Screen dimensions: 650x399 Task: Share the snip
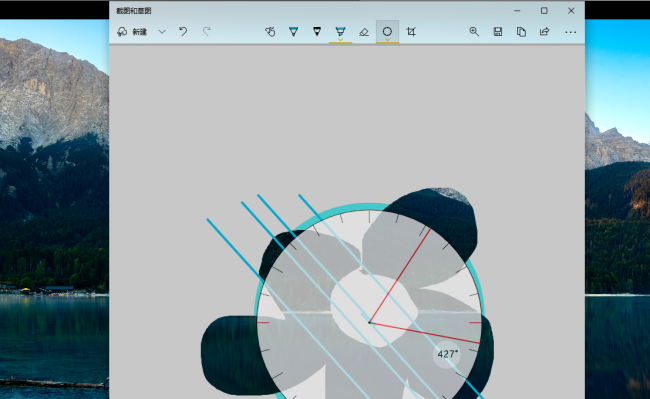click(x=544, y=32)
